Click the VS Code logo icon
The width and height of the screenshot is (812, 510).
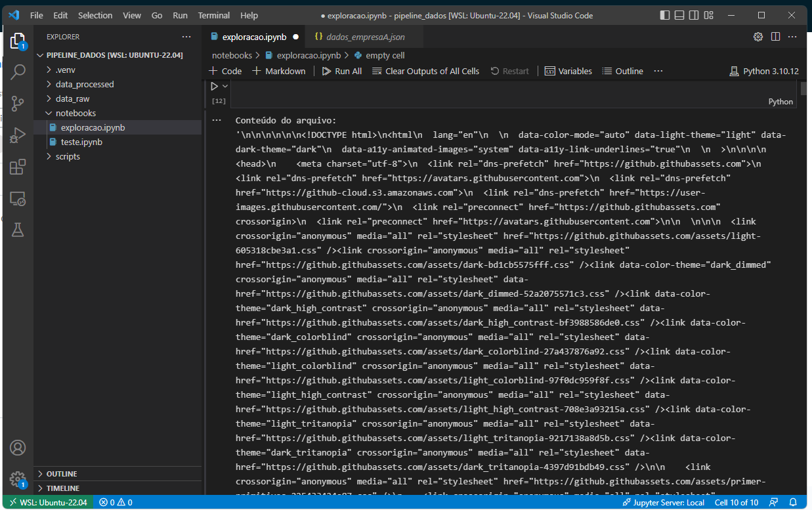(x=14, y=15)
